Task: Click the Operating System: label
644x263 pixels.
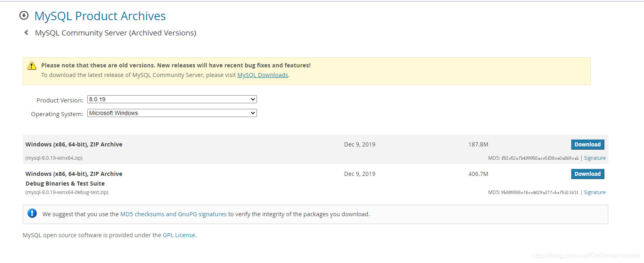Action: (x=57, y=114)
